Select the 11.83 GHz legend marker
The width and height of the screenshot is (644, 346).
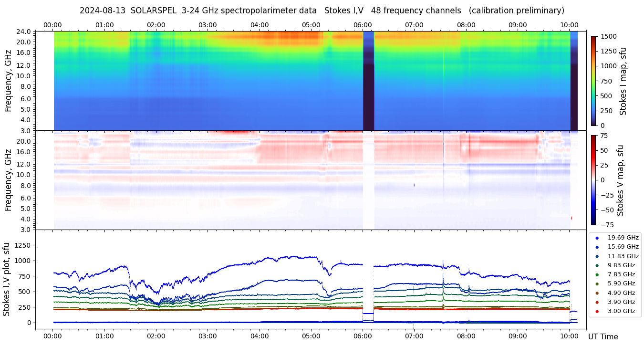click(597, 256)
